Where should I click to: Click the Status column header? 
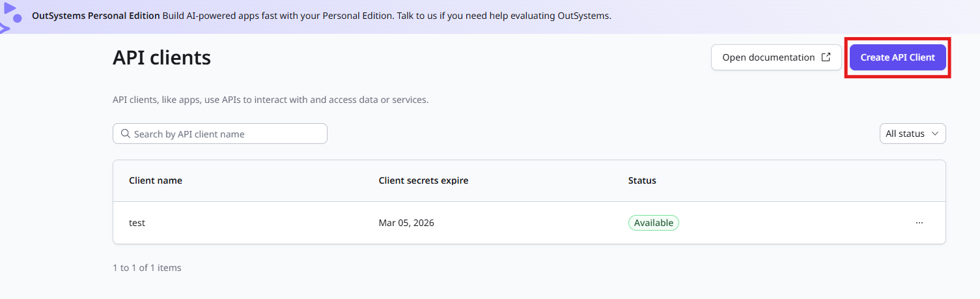642,180
